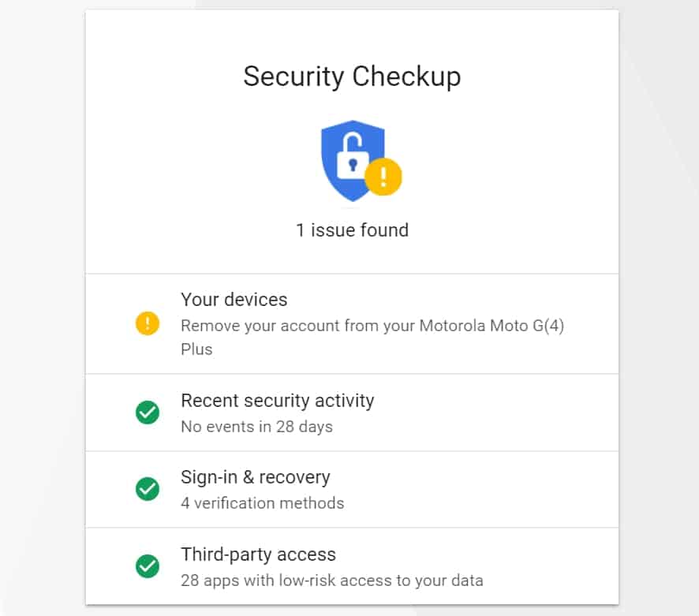The width and height of the screenshot is (699, 616).
Task: Select 'No events in 28 days' text
Action: [x=256, y=427]
